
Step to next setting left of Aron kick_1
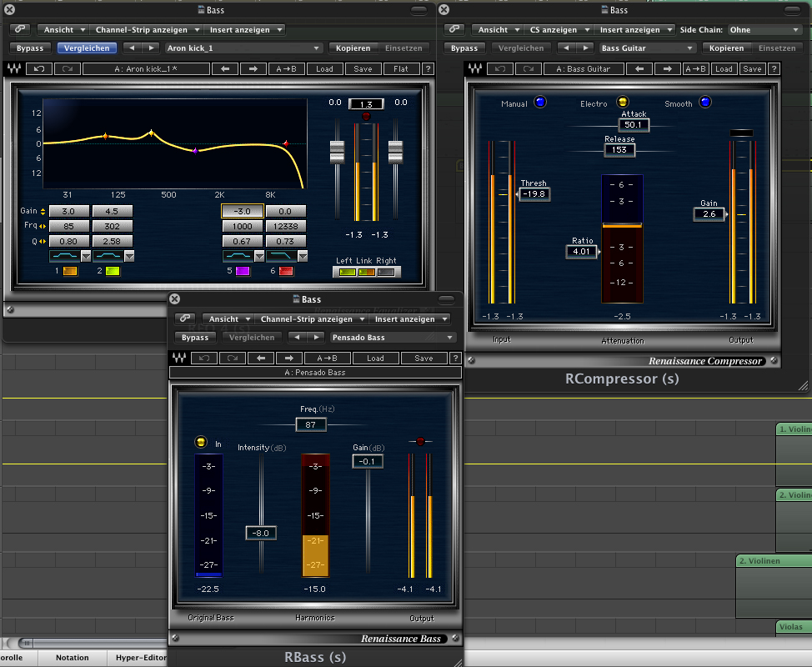[x=151, y=48]
